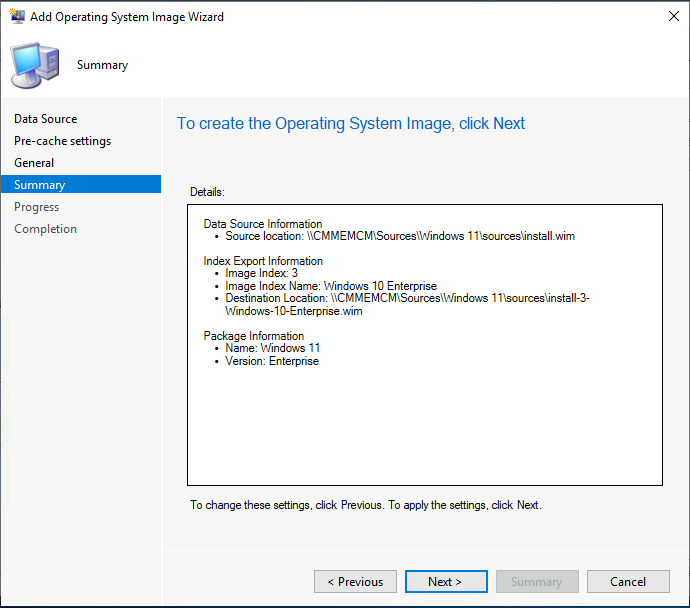The image size is (690, 608).
Task: Select the Pre-cache settings step
Action: click(62, 141)
